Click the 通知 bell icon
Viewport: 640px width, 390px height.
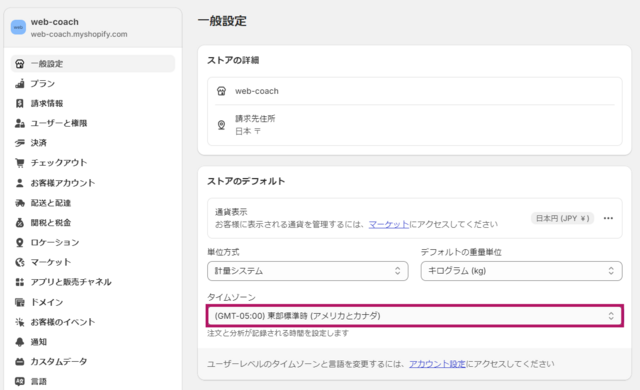(20, 342)
